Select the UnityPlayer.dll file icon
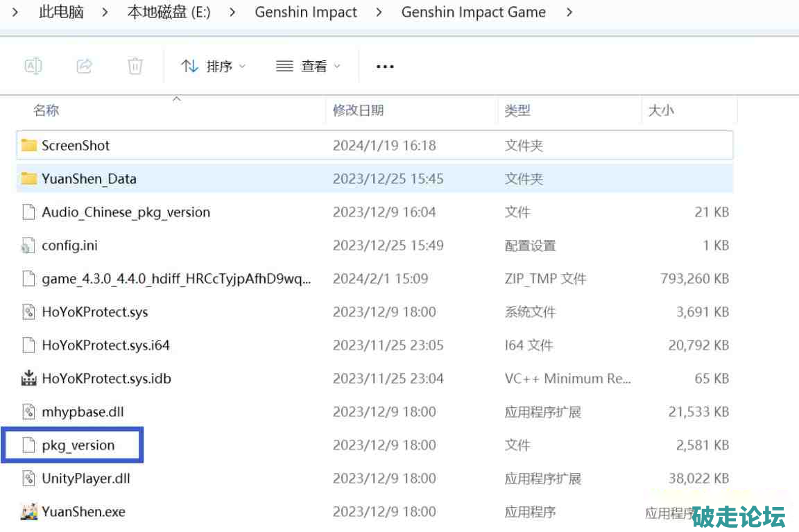The height and width of the screenshot is (532, 799). 28,479
